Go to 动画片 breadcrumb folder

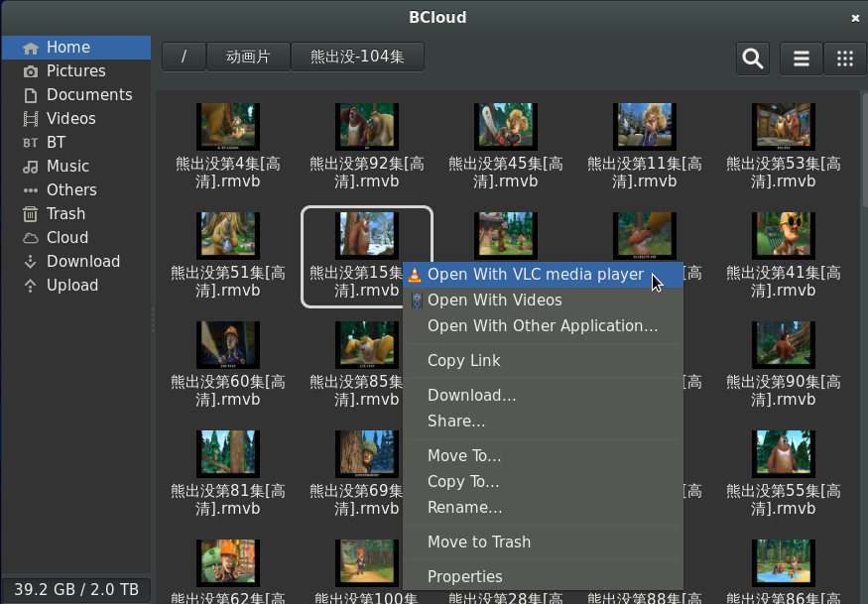coord(248,58)
